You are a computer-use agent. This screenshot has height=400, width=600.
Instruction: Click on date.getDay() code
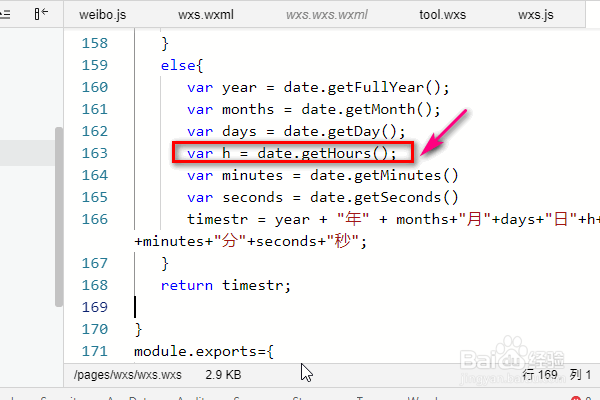(x=344, y=132)
